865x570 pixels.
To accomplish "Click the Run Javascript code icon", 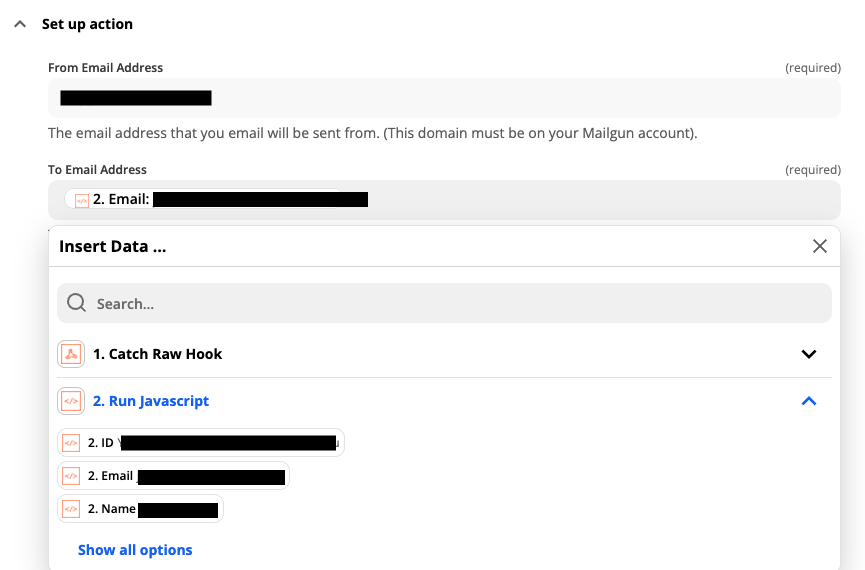I will (71, 401).
